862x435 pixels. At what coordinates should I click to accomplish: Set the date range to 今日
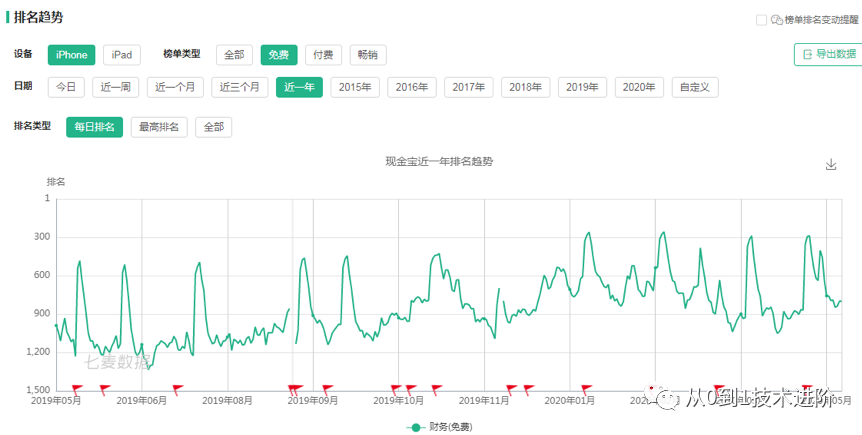66,87
